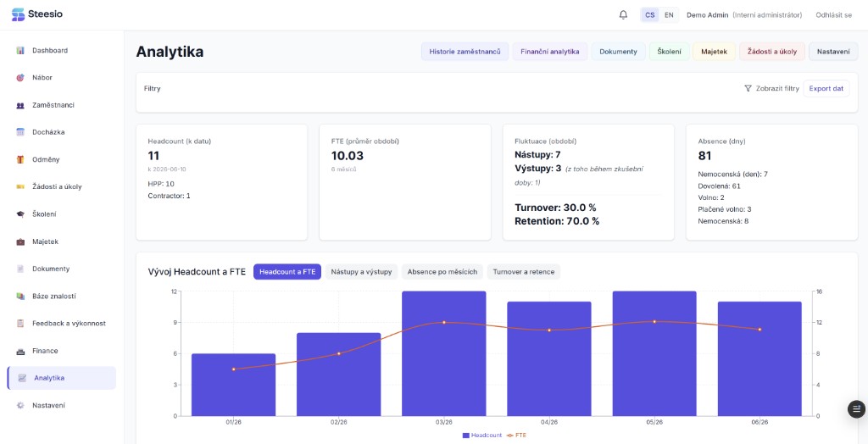Click the Dokumenty button in header row

tap(618, 52)
